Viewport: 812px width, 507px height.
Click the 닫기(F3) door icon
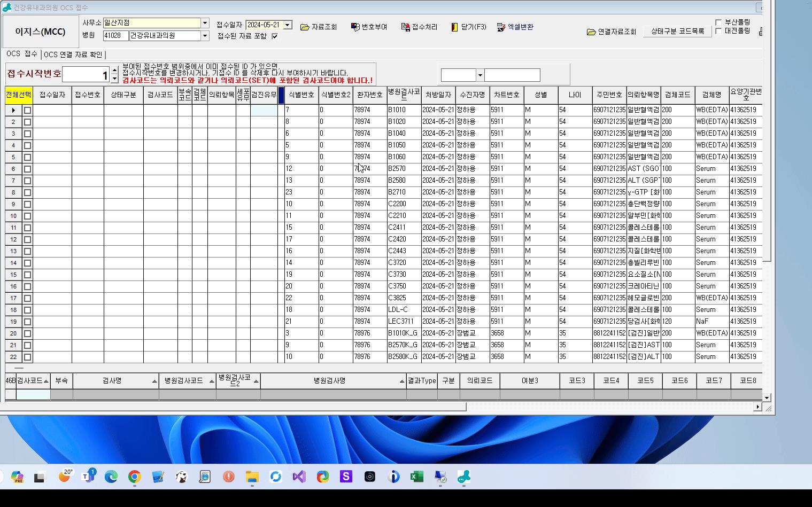coord(454,27)
